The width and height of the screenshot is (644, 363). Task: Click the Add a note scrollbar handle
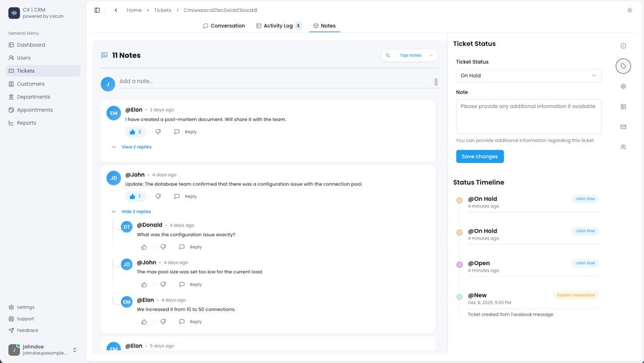[x=436, y=82]
